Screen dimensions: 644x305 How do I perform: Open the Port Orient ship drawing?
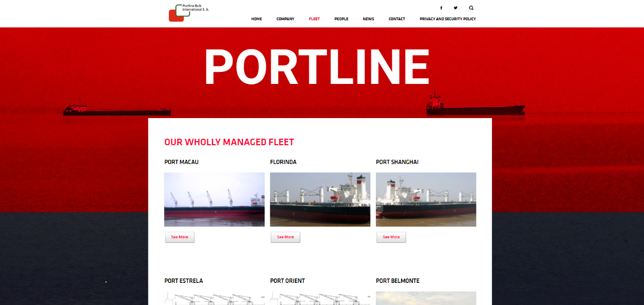click(320, 298)
